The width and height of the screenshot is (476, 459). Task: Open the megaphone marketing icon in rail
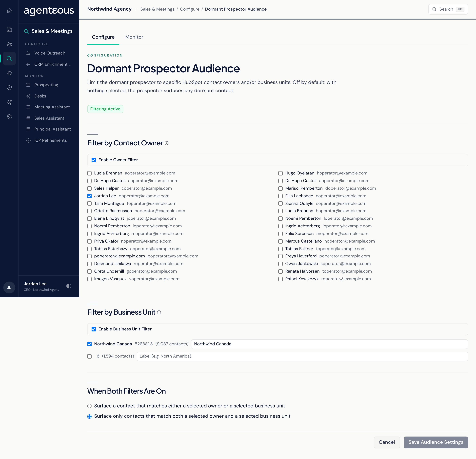point(9,73)
